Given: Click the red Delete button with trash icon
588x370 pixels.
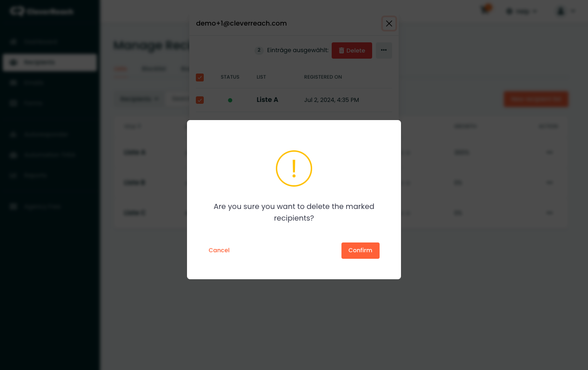Looking at the screenshot, I should 352,51.
